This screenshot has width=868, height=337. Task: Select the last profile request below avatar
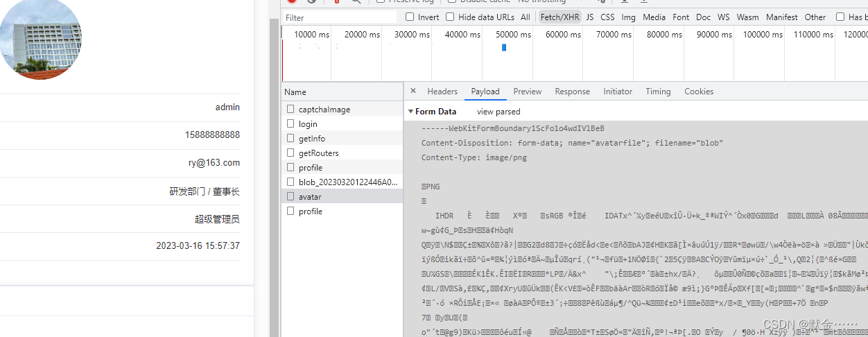pos(342,211)
